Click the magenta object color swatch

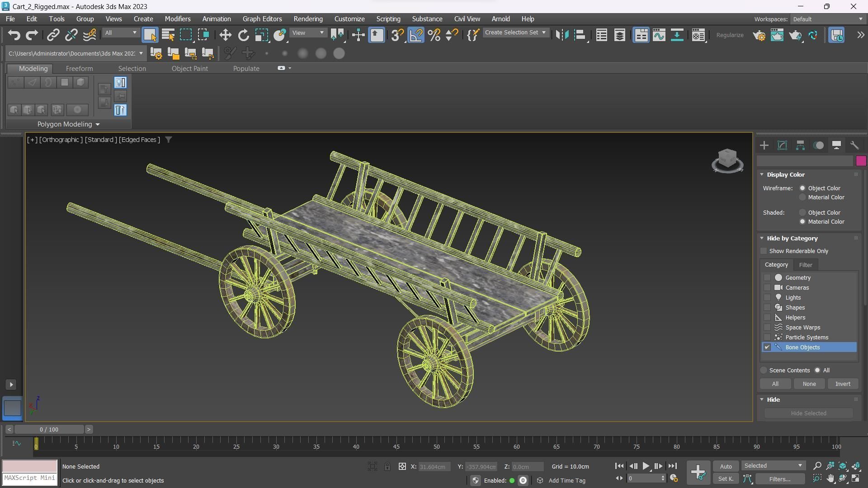861,161
